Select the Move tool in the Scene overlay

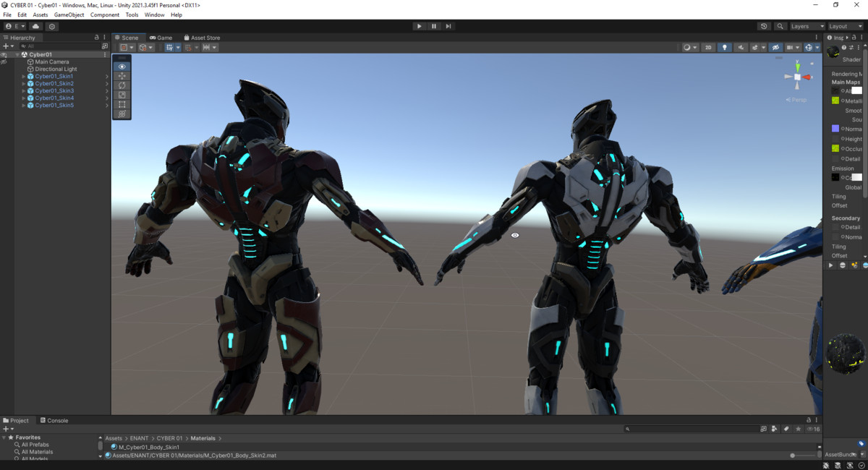tap(122, 76)
